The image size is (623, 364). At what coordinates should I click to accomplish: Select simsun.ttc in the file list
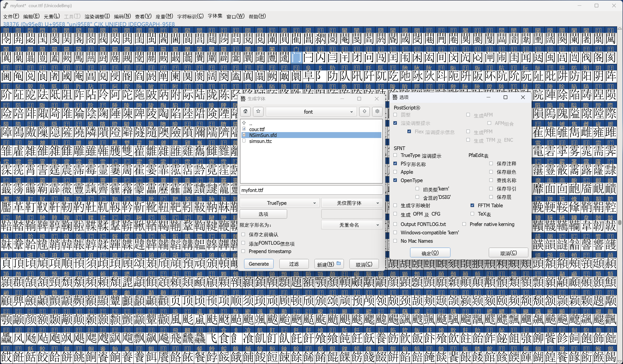(260, 141)
